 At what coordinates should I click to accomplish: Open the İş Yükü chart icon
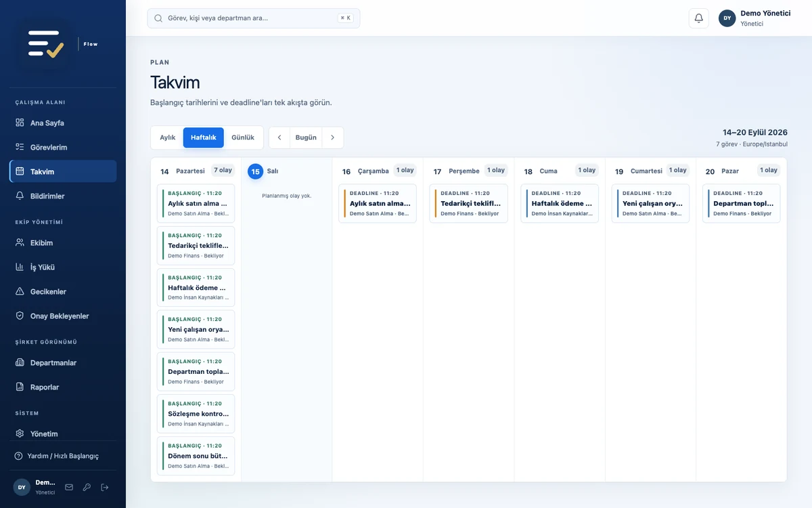pyautogui.click(x=20, y=267)
